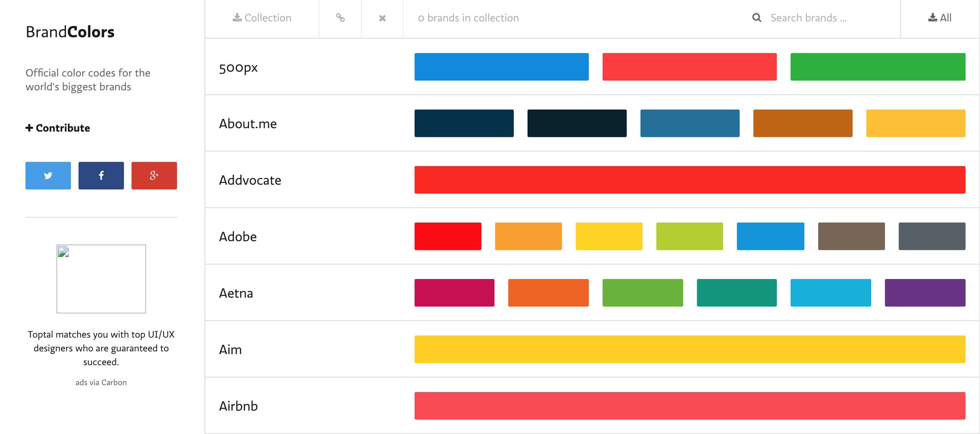The image size is (980, 434).
Task: Click the Facebook share icon
Action: point(101,176)
